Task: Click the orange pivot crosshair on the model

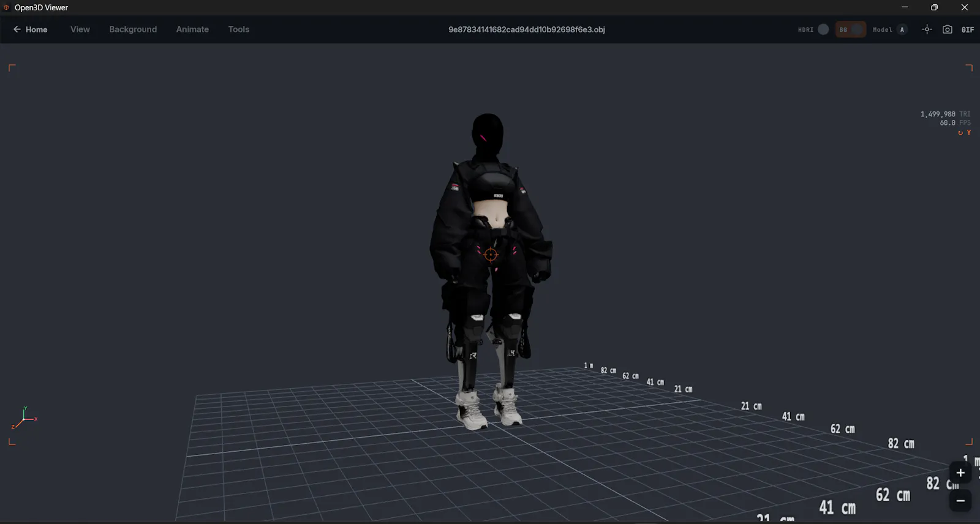Action: click(491, 255)
